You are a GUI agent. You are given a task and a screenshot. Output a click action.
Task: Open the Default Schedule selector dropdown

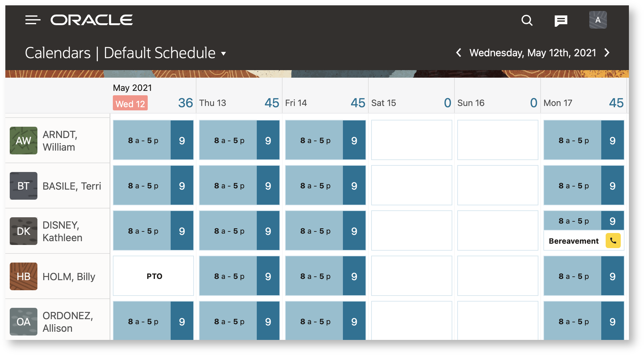(x=223, y=54)
